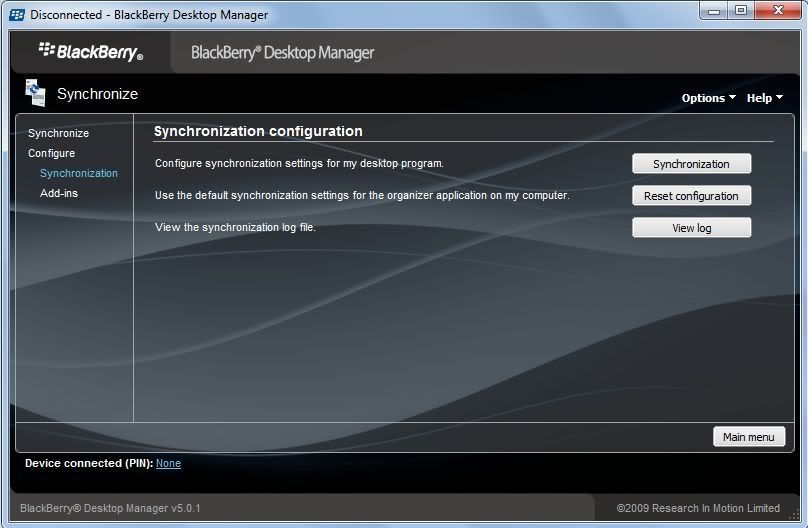Image resolution: width=808 pixels, height=528 pixels.
Task: Maximize the Desktop Manager window
Action: coord(741,10)
